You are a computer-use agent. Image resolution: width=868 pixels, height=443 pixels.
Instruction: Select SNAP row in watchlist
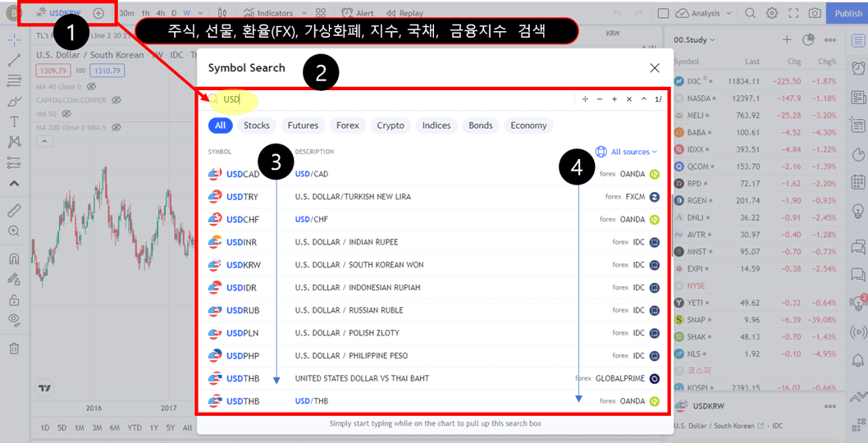(756, 319)
